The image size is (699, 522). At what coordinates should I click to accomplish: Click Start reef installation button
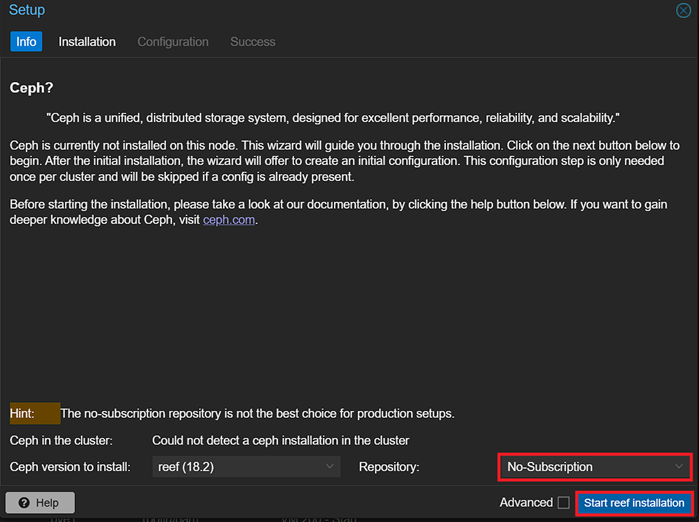[x=634, y=503]
